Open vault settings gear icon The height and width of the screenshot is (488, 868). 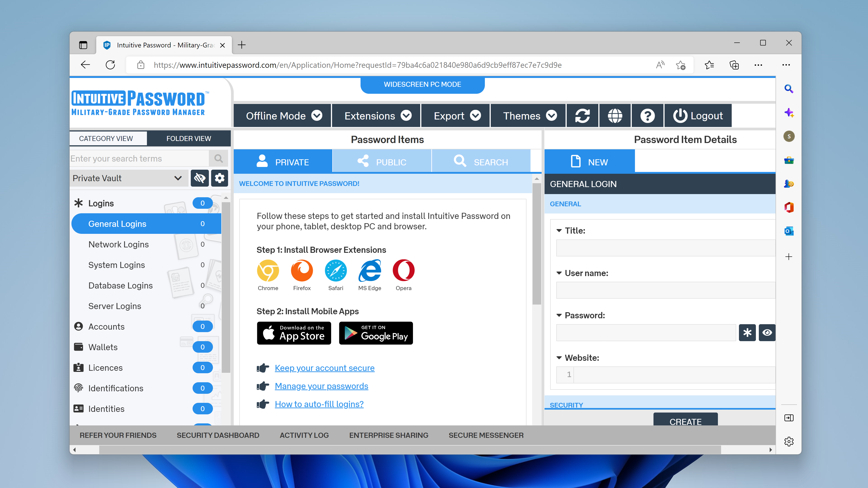click(219, 178)
